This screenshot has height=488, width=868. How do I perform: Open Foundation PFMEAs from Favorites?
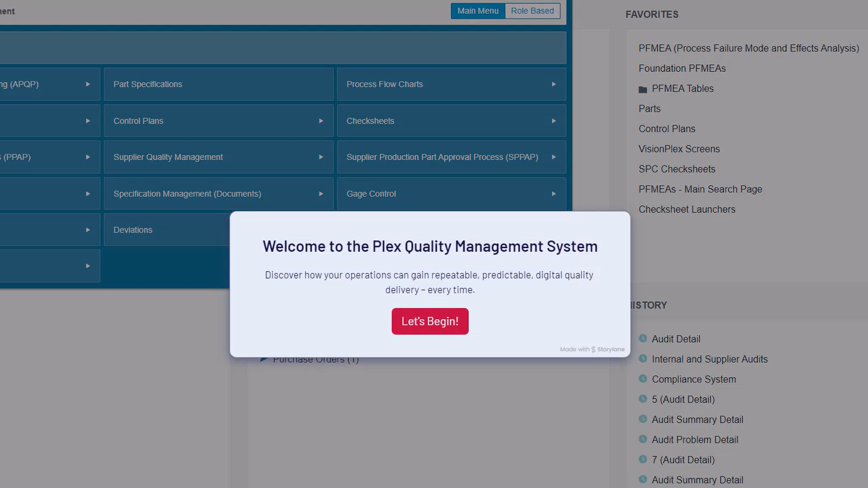click(x=682, y=68)
